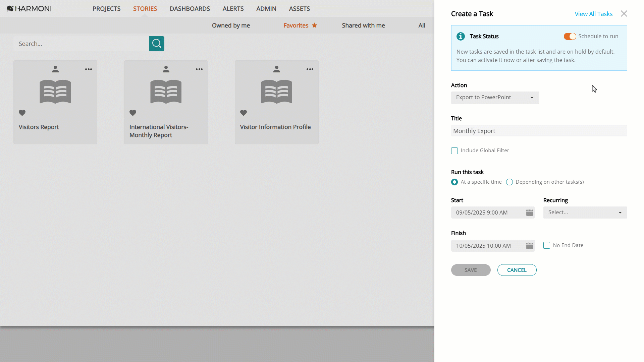644x362 pixels.
Task: Focus the Search stories field
Action: (81, 44)
